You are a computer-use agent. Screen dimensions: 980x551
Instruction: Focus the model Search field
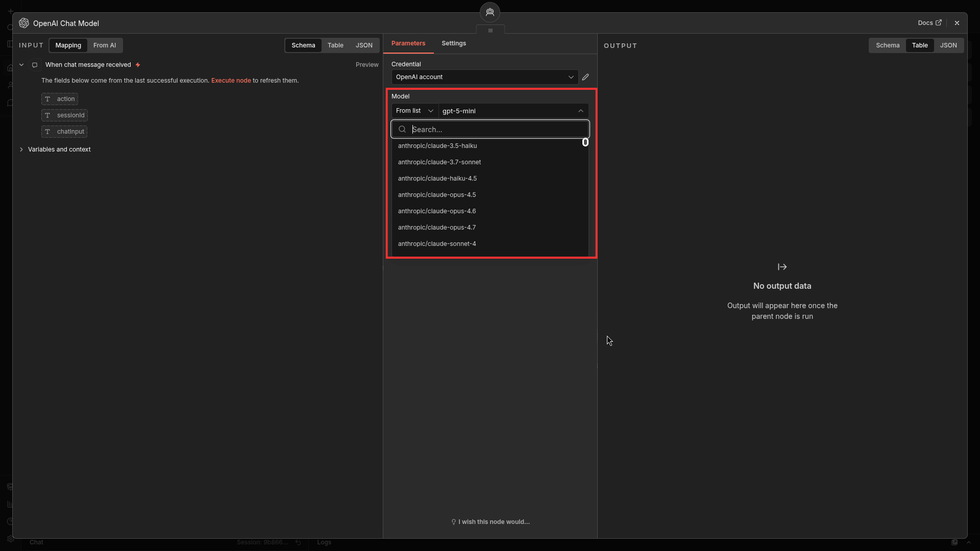pyautogui.click(x=490, y=130)
